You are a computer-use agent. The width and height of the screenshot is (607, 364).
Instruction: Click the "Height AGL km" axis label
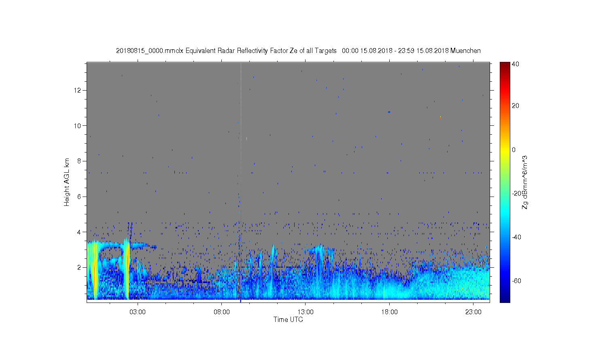tap(67, 182)
